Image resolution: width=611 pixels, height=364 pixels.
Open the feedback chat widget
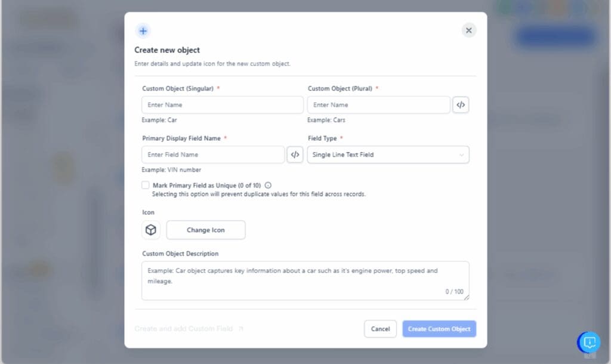point(589,342)
